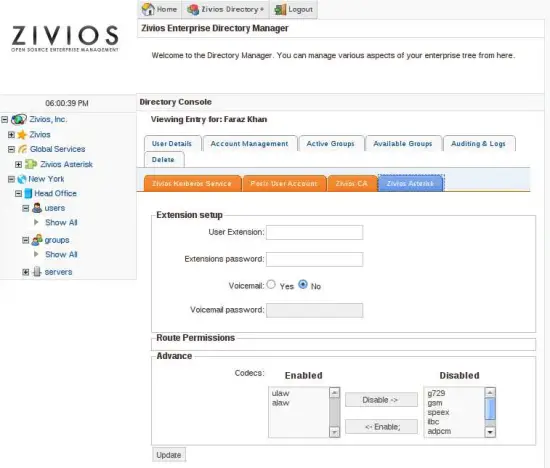The image size is (550, 468).
Task: Select ulaw in Enabled codecs
Action: click(x=281, y=393)
